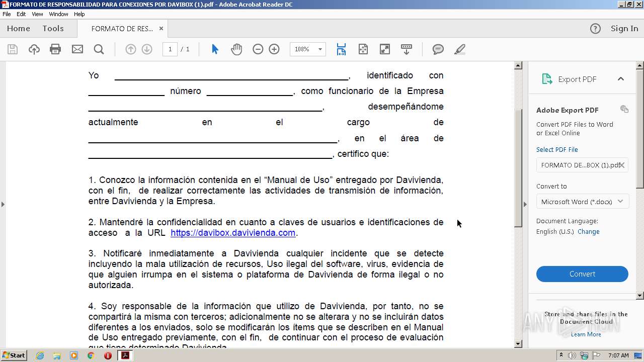Click the upload to cloud icon
Viewport: 644px width, 362px height.
(34, 49)
